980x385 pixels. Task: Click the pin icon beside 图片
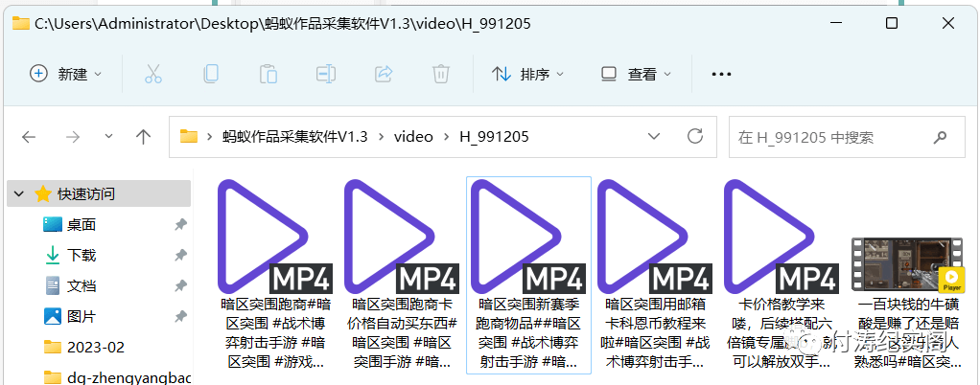180,316
